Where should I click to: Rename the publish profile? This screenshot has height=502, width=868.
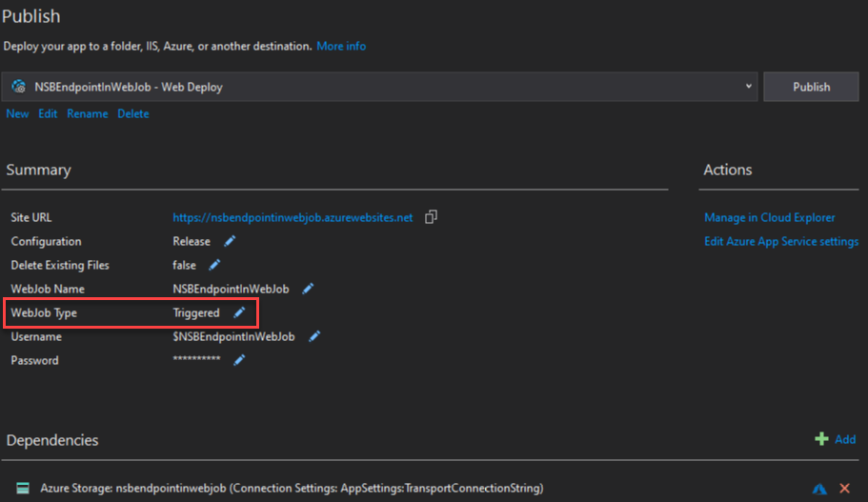88,113
